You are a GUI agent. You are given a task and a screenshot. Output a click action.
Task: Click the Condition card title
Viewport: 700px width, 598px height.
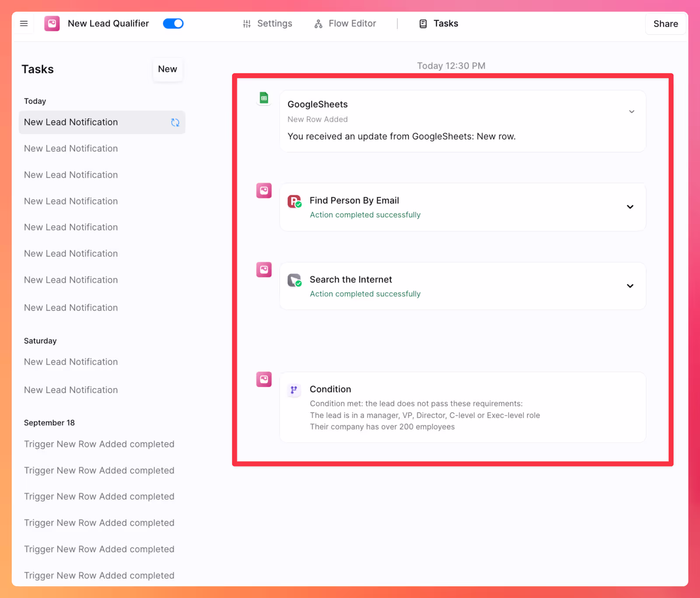pos(330,389)
